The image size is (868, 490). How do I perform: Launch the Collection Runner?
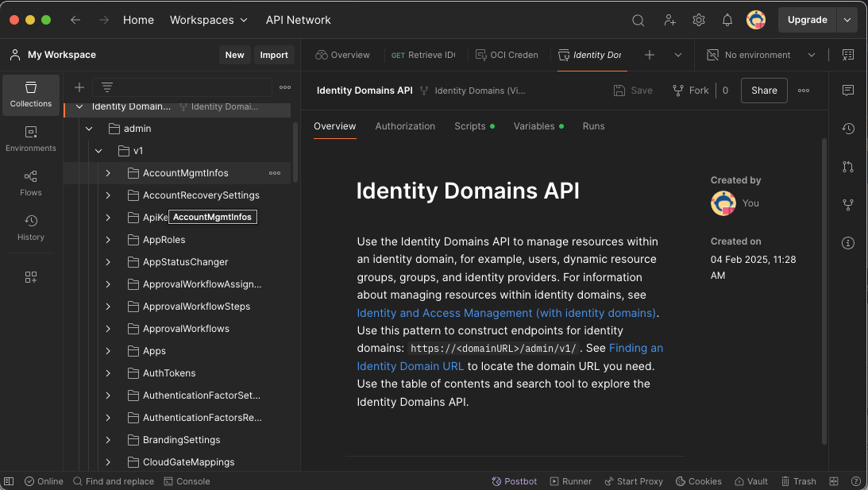[x=570, y=481]
